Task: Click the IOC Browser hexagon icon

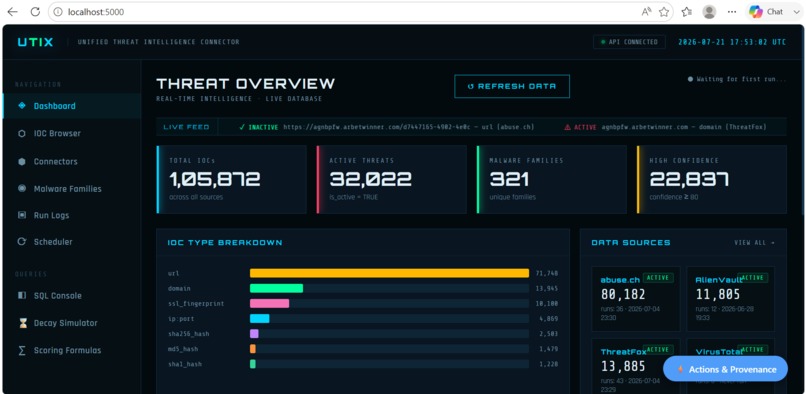Action: (22, 134)
